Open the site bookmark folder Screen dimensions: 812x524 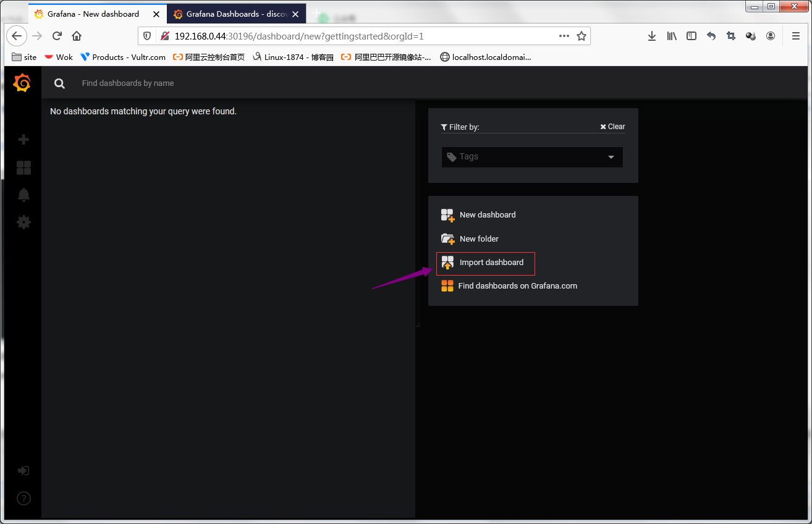click(x=25, y=57)
